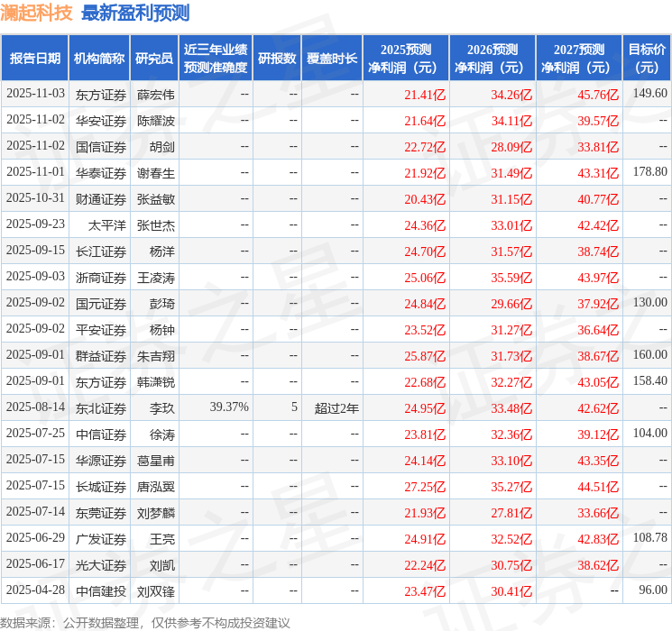
Task: Click the target price 149.60
Action: 650,94
